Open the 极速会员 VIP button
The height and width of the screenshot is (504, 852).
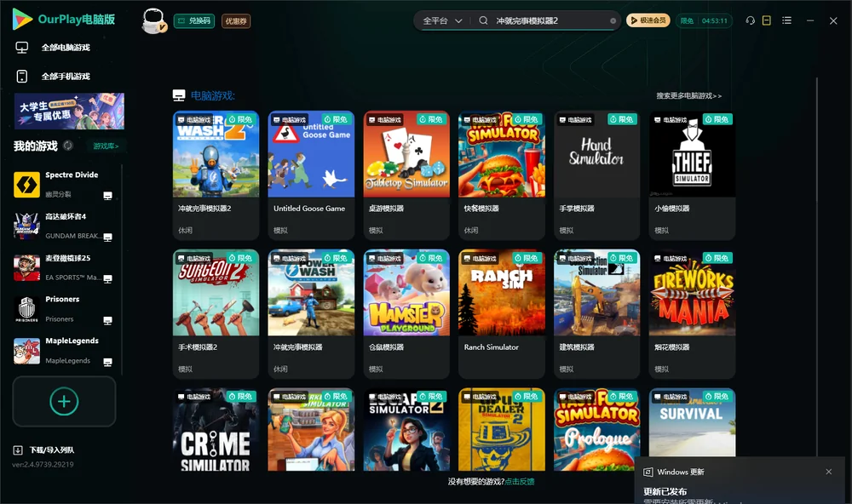click(x=648, y=20)
